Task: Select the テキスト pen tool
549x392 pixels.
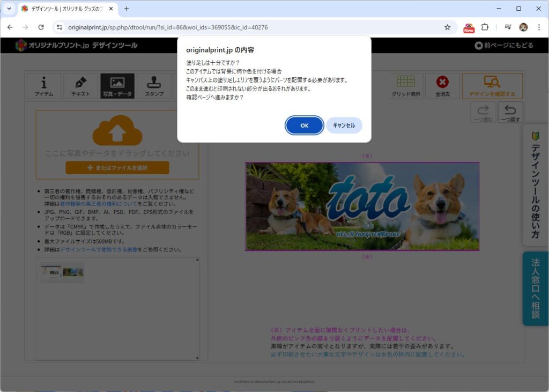Action: [81, 86]
